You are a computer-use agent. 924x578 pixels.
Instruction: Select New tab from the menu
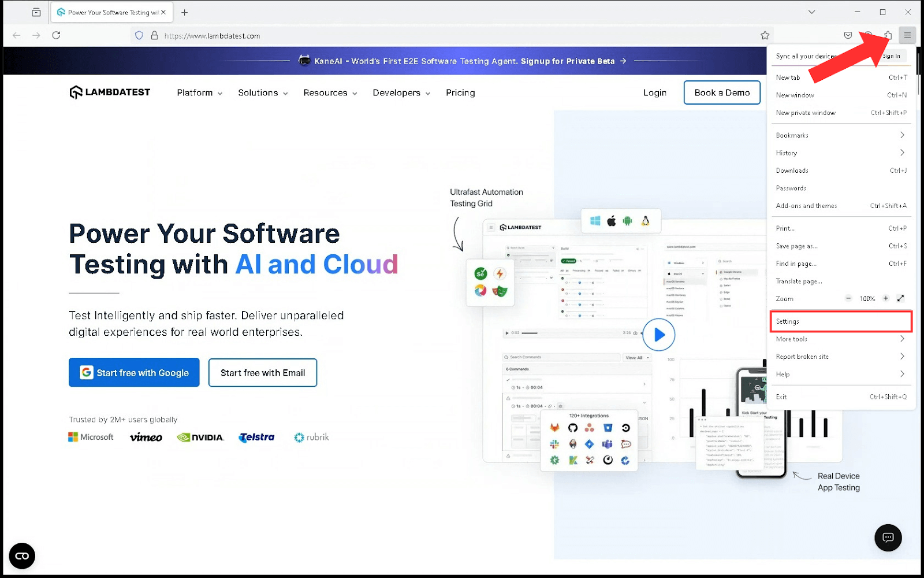840,77
